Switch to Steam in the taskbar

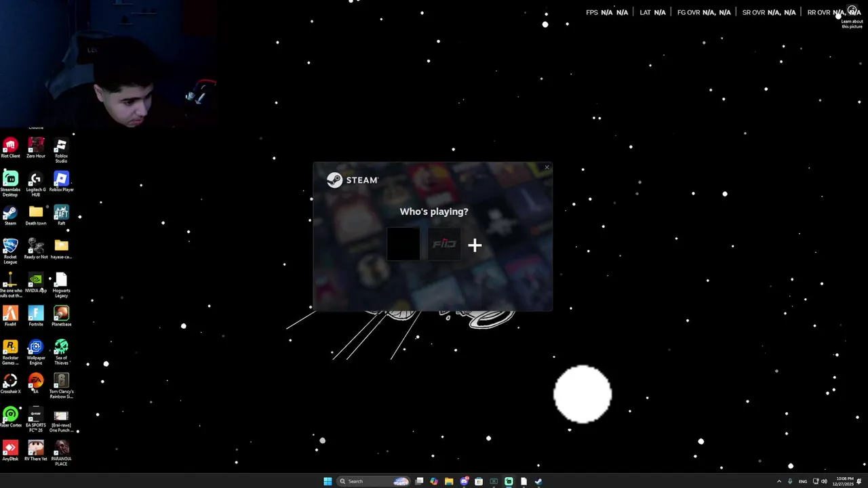(538, 481)
